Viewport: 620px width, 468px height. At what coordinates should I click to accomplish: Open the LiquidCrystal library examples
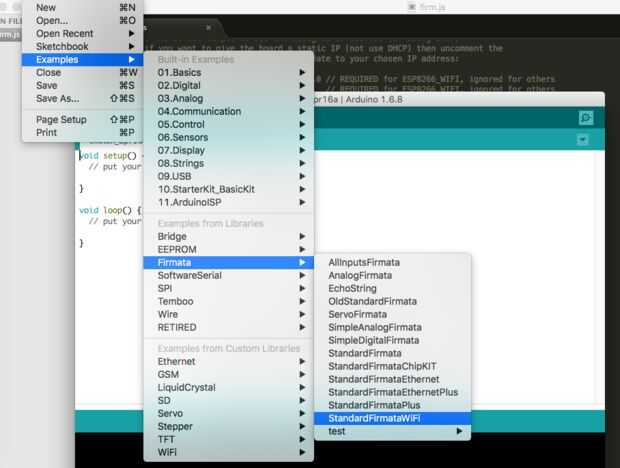pos(229,387)
